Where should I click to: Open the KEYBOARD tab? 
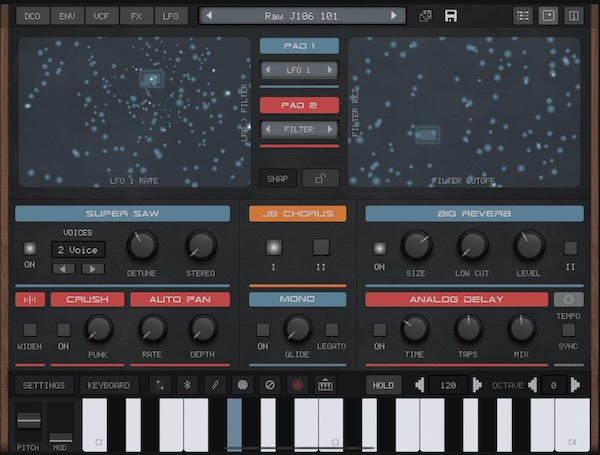(x=109, y=385)
